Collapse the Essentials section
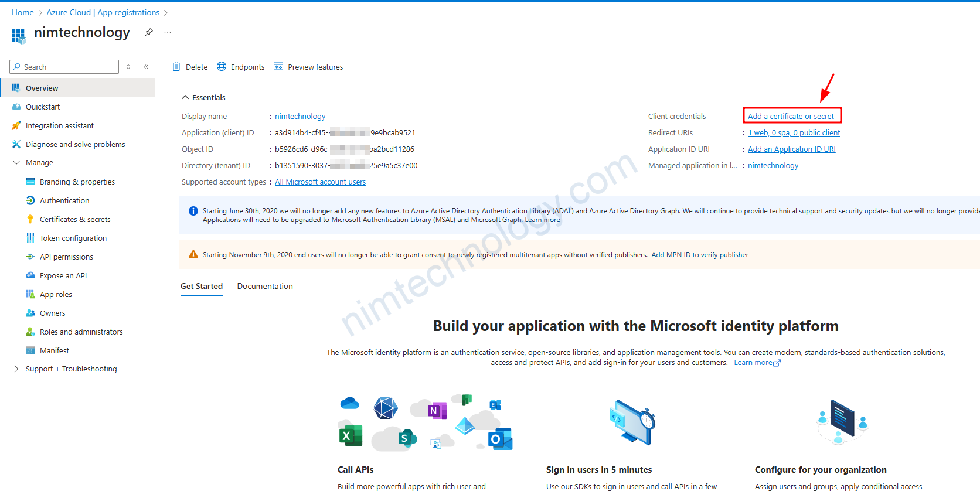 point(185,97)
